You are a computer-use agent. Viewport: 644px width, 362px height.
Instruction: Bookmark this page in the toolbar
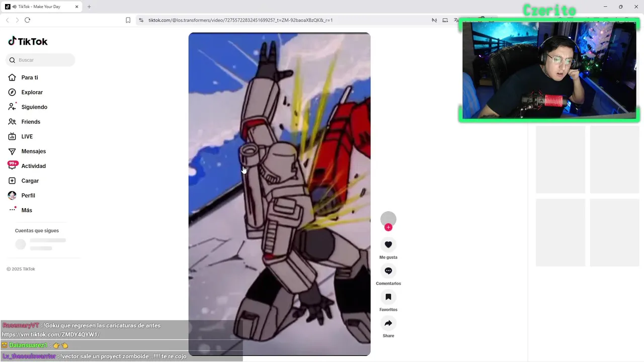128,20
